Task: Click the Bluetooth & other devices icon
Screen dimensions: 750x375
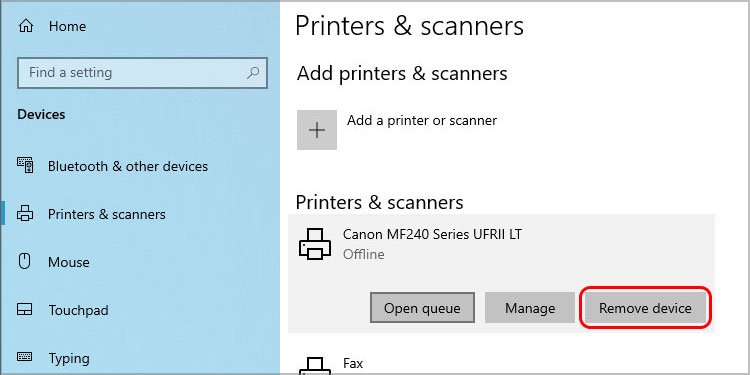Action: point(25,165)
